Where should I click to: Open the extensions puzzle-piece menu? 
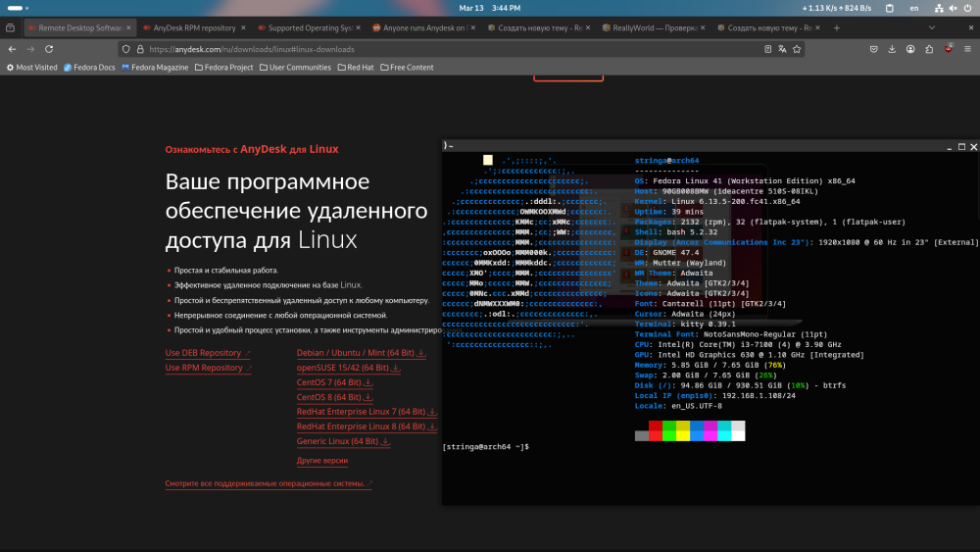click(929, 49)
